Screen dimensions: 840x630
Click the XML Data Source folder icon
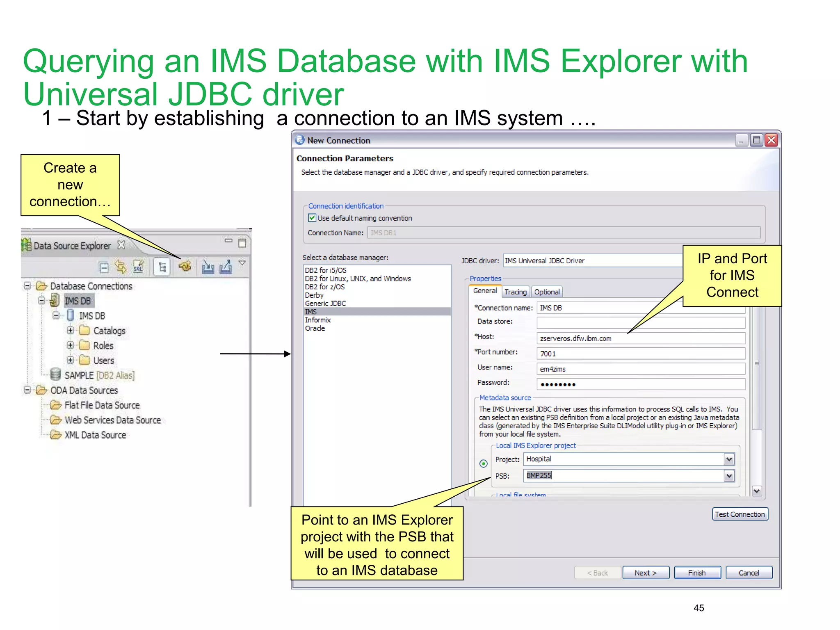(56, 435)
